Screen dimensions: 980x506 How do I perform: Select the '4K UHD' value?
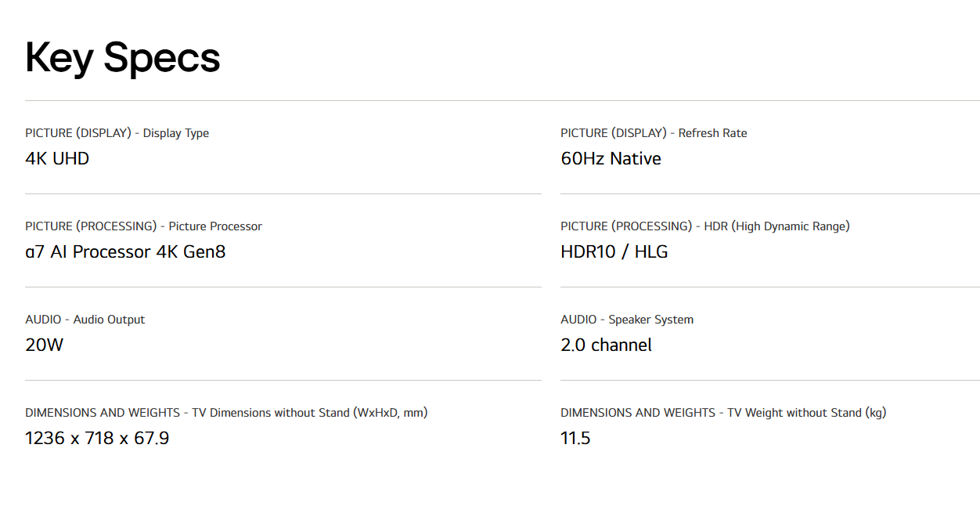(57, 159)
